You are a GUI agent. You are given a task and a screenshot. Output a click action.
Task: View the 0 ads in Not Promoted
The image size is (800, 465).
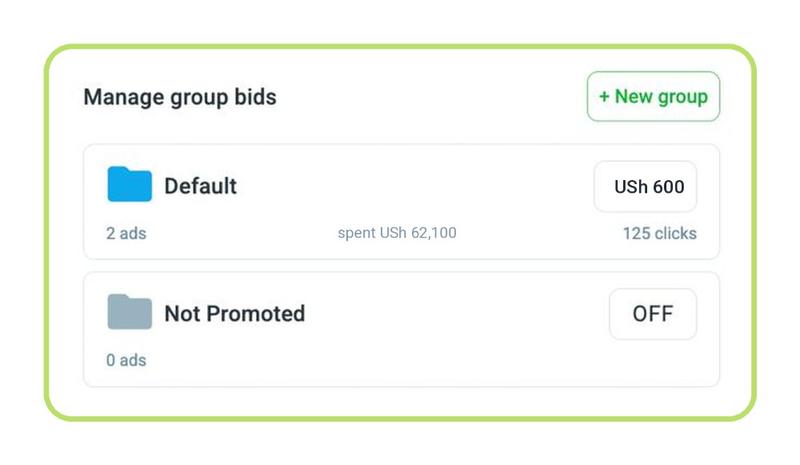point(126,360)
